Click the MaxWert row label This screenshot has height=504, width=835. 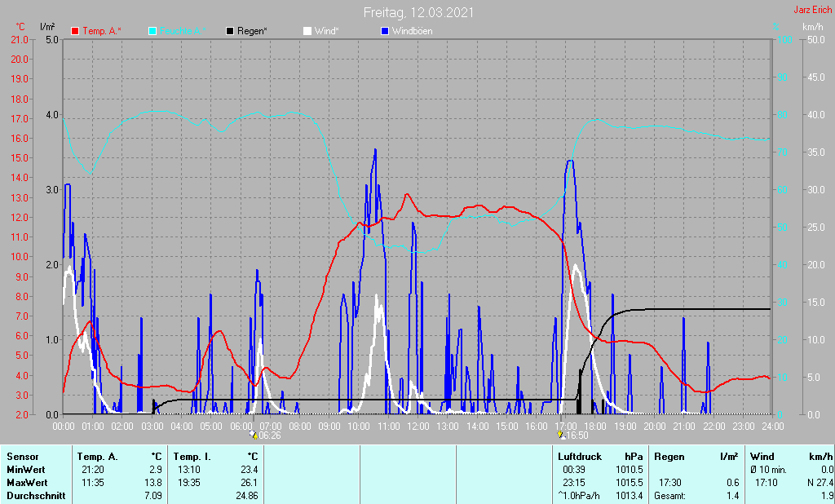(27, 483)
